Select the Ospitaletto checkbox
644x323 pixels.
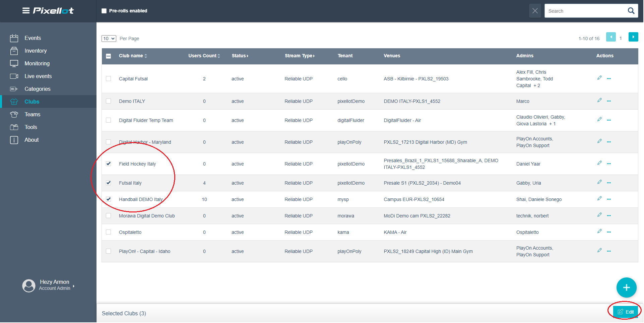tap(109, 232)
